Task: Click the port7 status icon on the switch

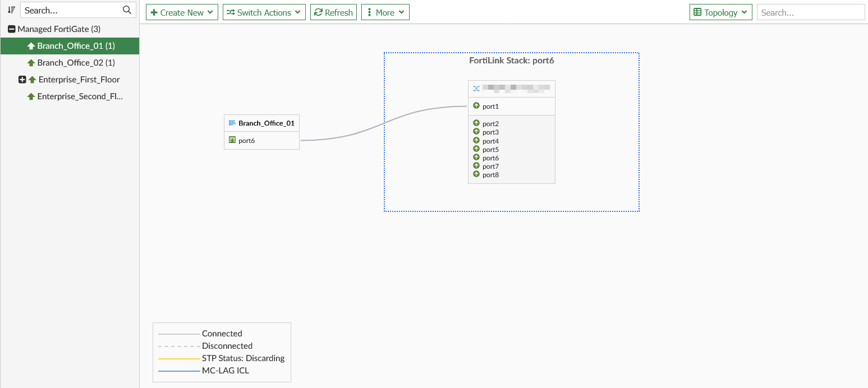Action: click(x=476, y=166)
